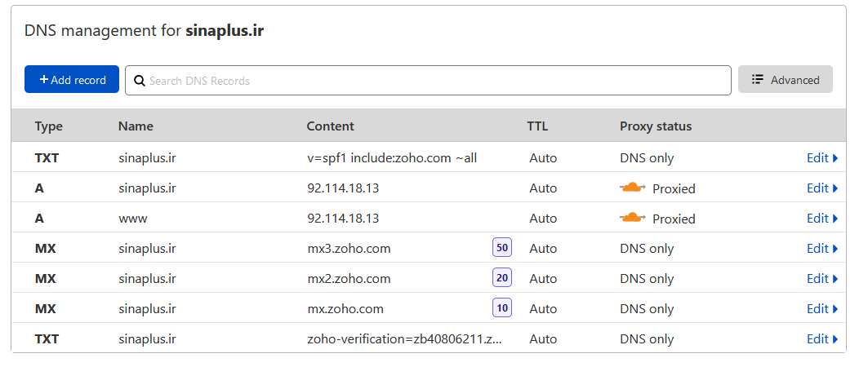Screen dimensions: 868x367
Task: Click the Add record button
Action: point(72,80)
